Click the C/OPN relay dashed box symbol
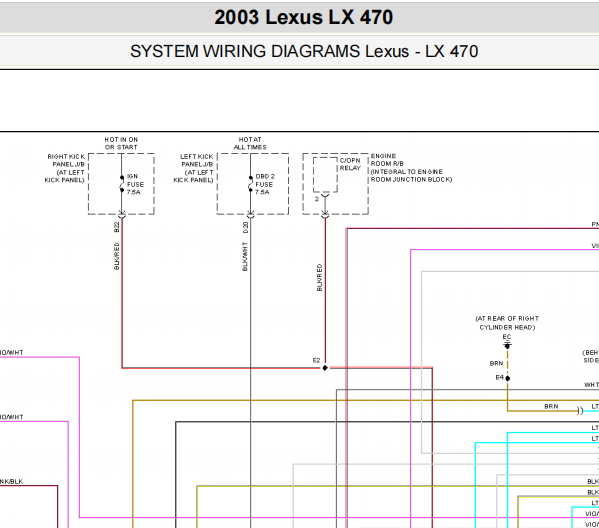Screen dimensions: 599x528 click(325, 175)
